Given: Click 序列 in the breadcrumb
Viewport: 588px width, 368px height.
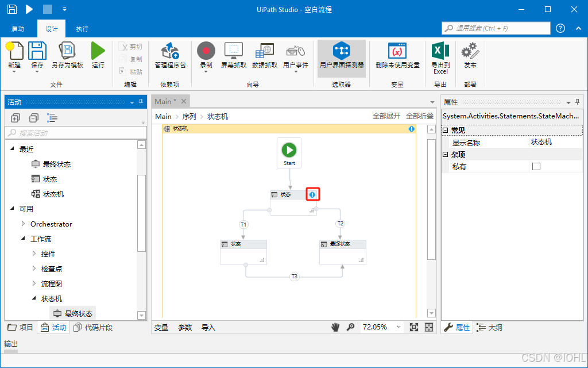Looking at the screenshot, I should coord(189,116).
